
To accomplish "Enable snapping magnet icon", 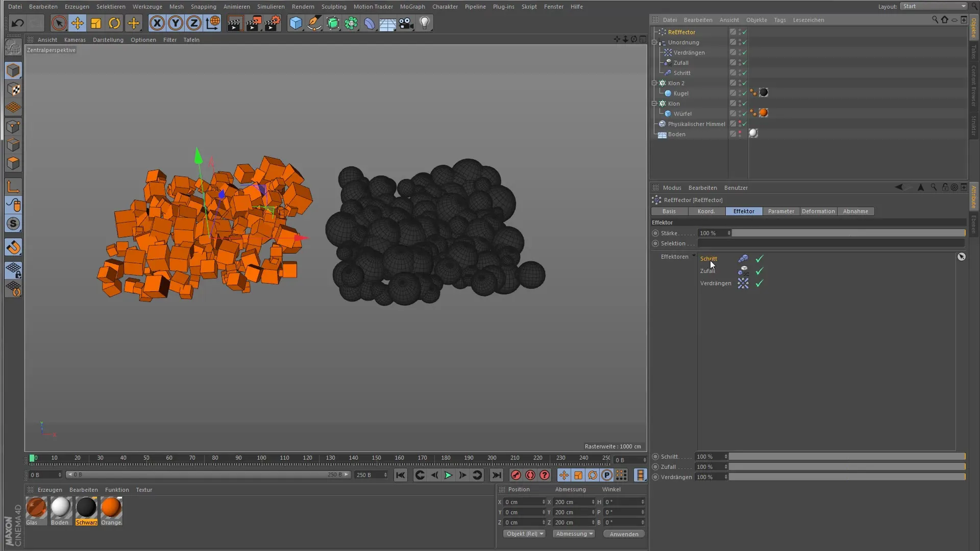I will (x=13, y=247).
